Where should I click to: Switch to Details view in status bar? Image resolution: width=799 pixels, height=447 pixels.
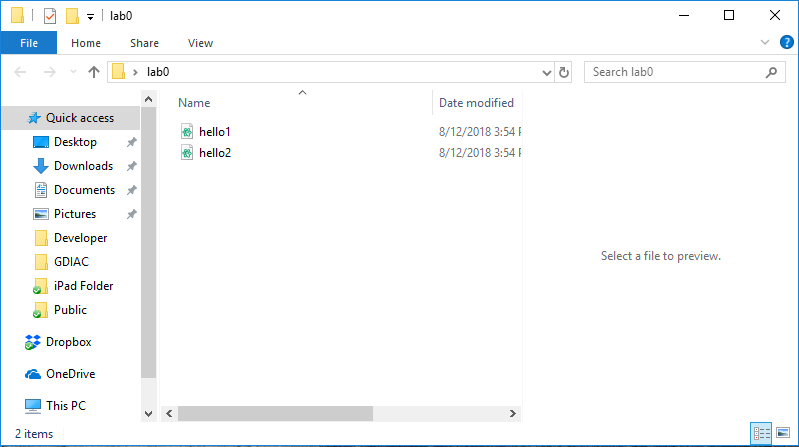pyautogui.click(x=761, y=434)
